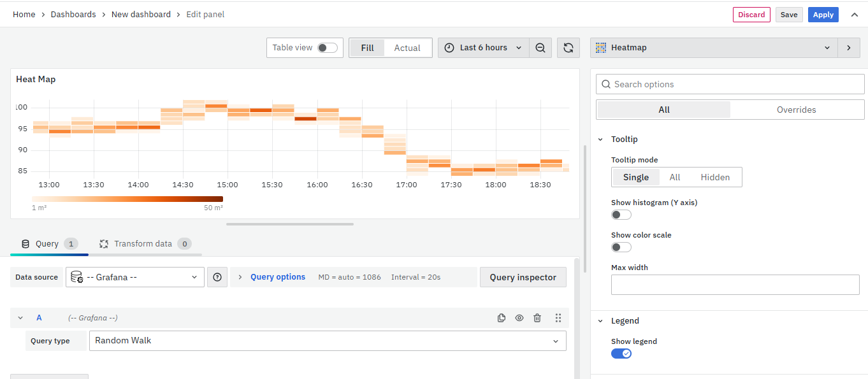
Task: Open the data source help icon
Action: click(x=217, y=277)
